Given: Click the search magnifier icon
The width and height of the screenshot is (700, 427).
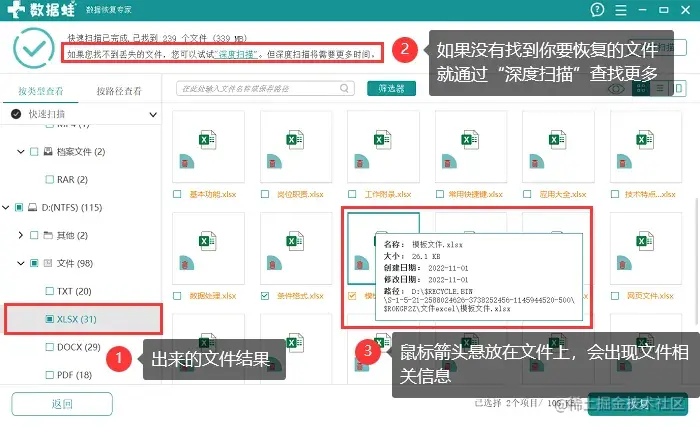Looking at the screenshot, I should [x=344, y=88].
